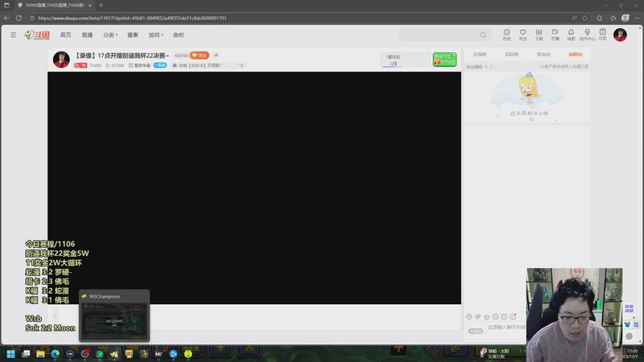Open the 创作中心 creator center icon

point(587,35)
